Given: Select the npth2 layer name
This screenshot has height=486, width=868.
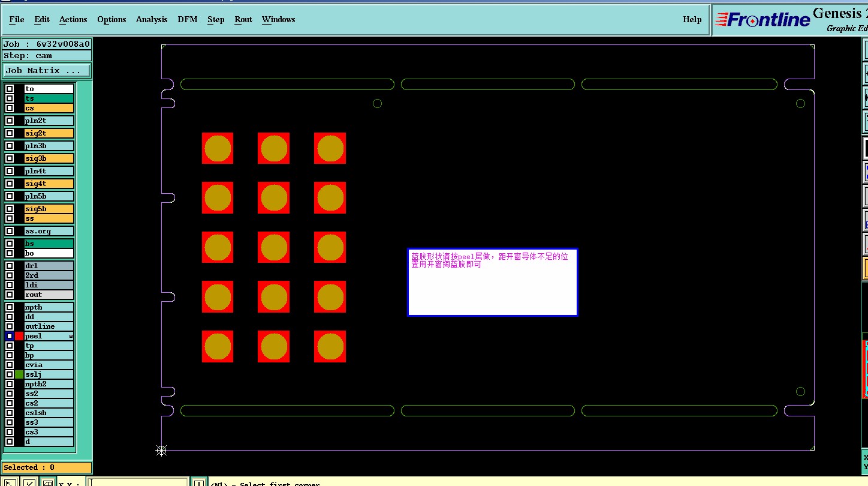Looking at the screenshot, I should click(49, 384).
